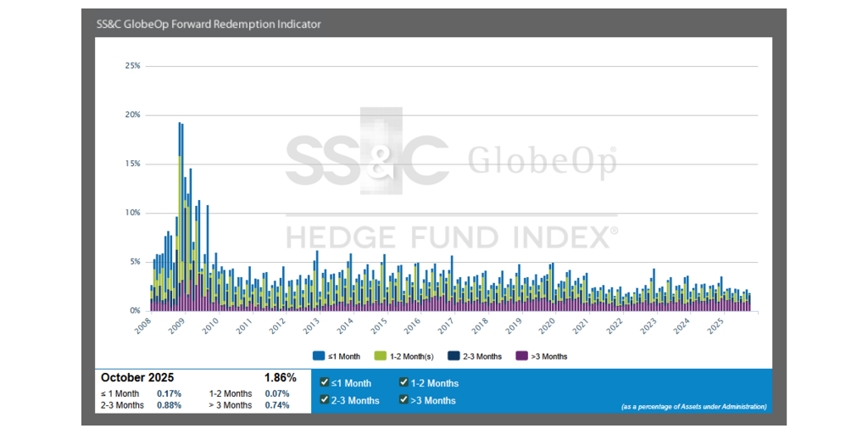Click the green 1-2 Month(s) legend swatch
This screenshot has height=434, width=868.
pos(381,357)
